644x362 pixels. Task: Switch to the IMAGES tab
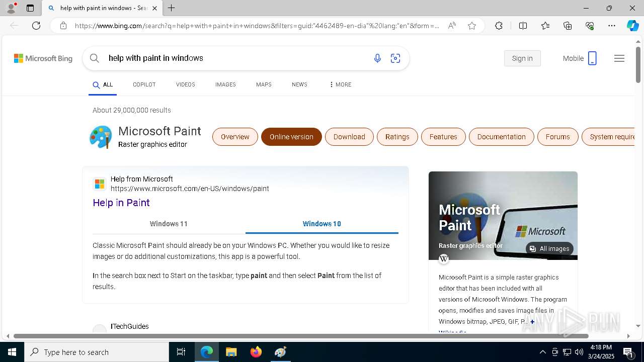pos(225,84)
